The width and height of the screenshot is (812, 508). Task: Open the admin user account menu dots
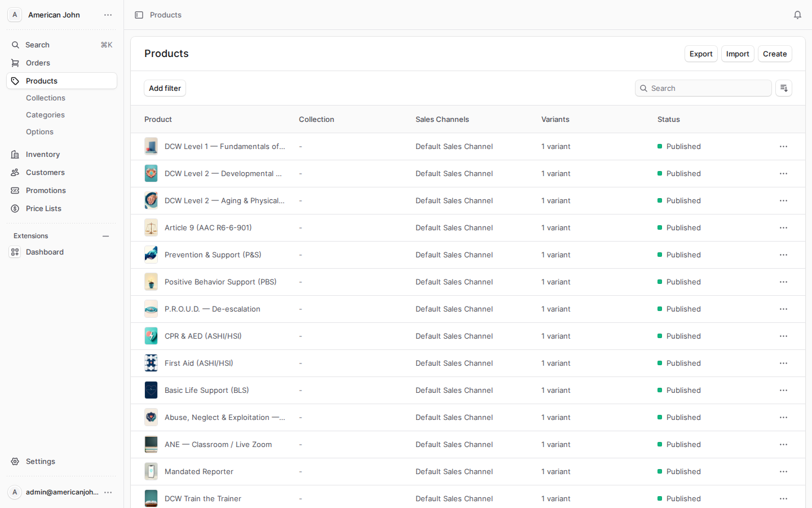tap(108, 492)
